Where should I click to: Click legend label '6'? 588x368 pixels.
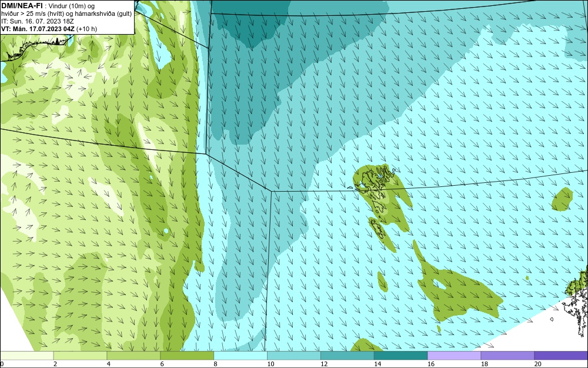[162, 364]
